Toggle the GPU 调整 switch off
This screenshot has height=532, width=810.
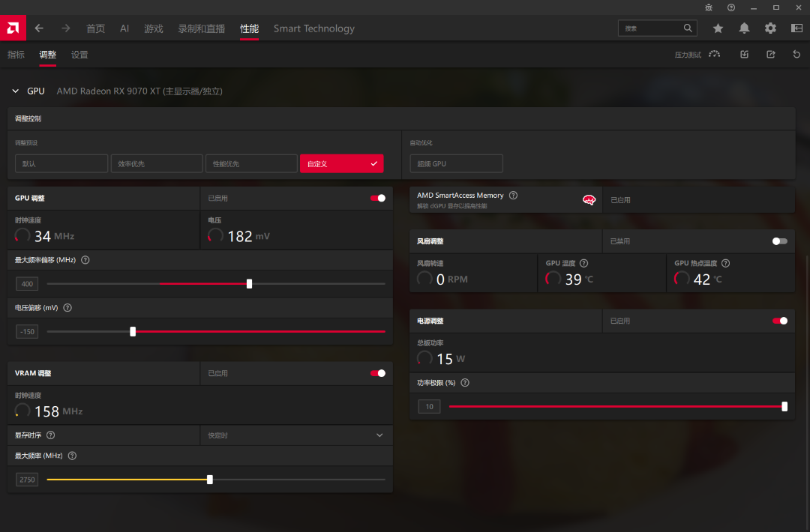coord(378,199)
